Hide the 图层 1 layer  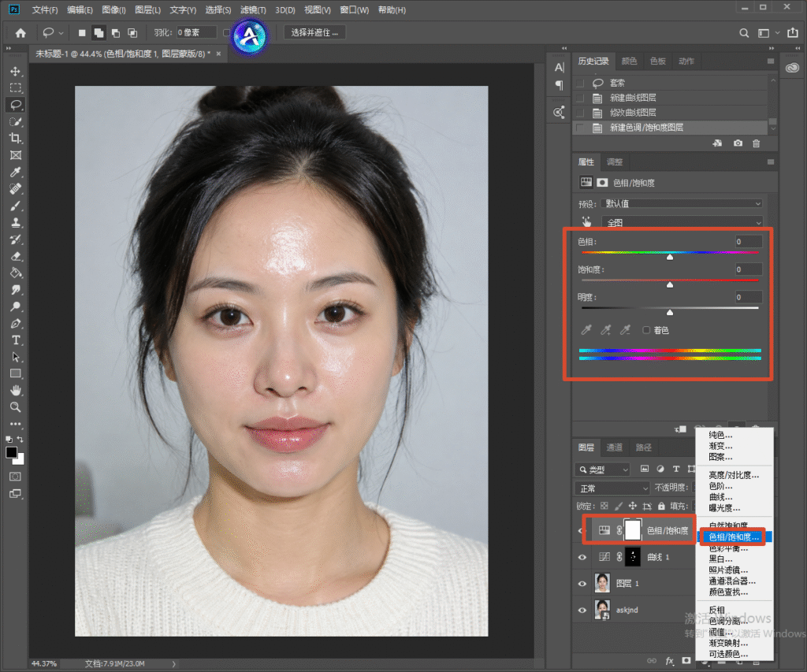tap(582, 584)
